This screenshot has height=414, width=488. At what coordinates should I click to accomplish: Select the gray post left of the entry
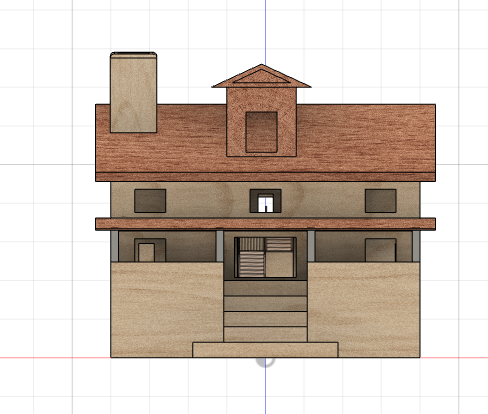(x=220, y=246)
